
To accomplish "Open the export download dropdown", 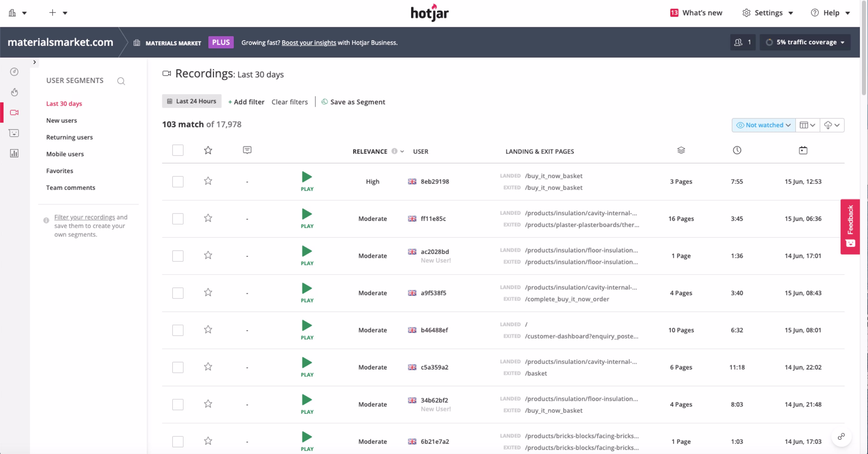I will pyautogui.click(x=832, y=125).
